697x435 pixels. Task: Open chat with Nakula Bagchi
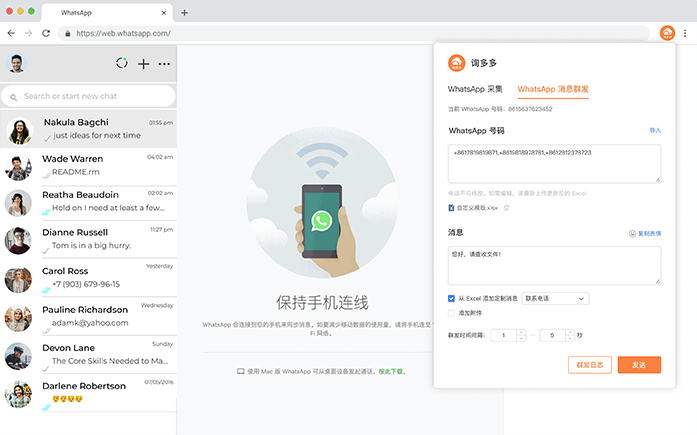(x=88, y=129)
